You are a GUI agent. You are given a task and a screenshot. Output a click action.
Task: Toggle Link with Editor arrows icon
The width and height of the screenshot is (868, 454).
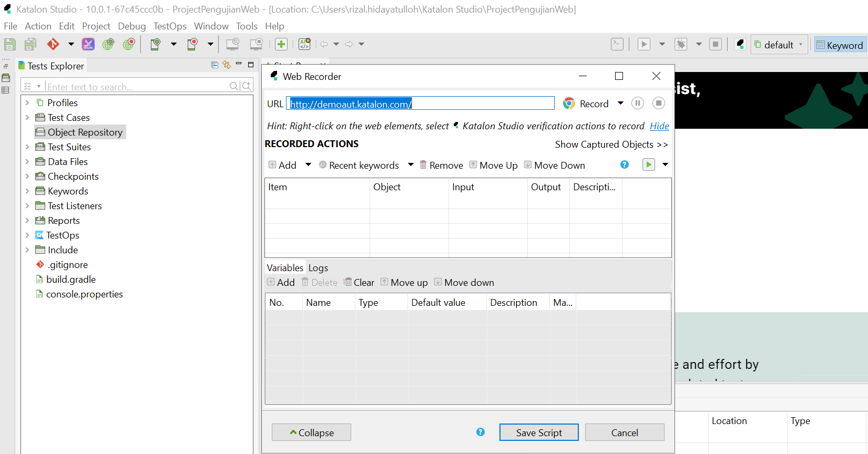pyautogui.click(x=227, y=65)
